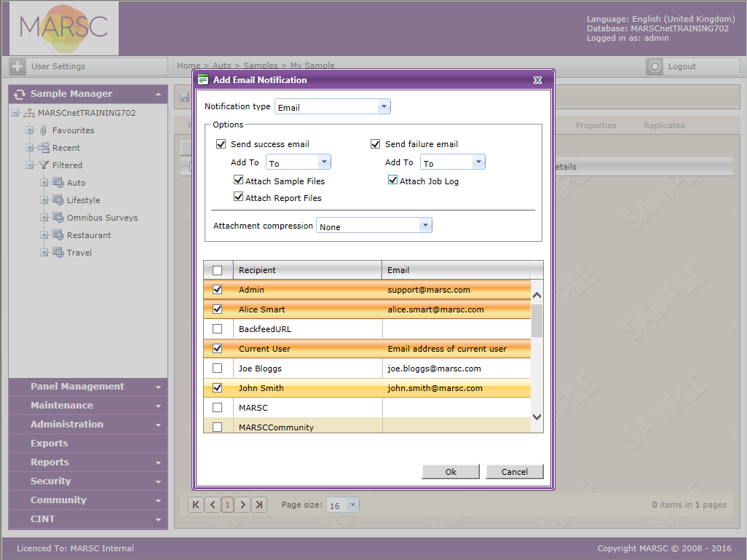The height and width of the screenshot is (560, 747).
Task: Expand the Administration section
Action: tap(158, 425)
